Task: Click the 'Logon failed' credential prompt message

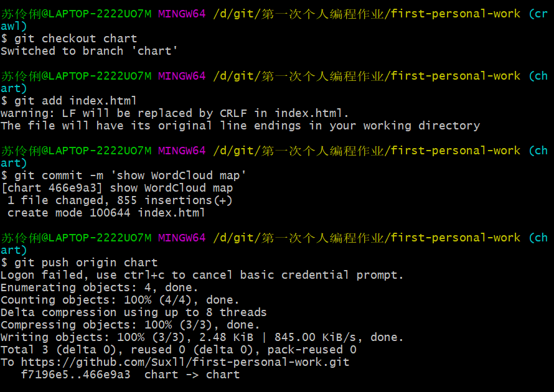Action: 202,275
